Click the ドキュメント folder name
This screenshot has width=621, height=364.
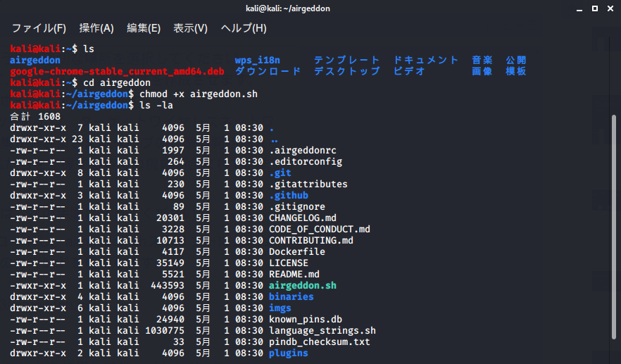(x=426, y=61)
